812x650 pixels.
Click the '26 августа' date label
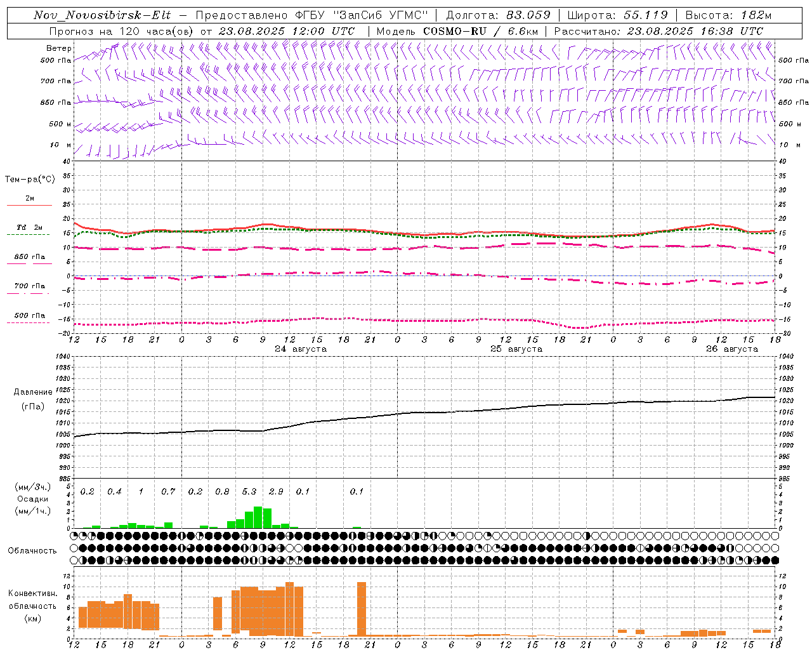pyautogui.click(x=732, y=349)
